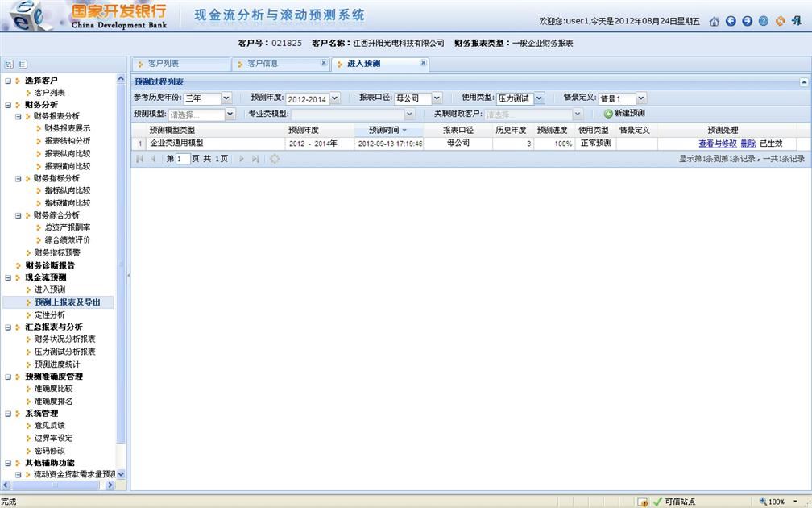812x508 pixels.
Task: Click expand-all tree icon in sidebar header
Action: pos(9,65)
